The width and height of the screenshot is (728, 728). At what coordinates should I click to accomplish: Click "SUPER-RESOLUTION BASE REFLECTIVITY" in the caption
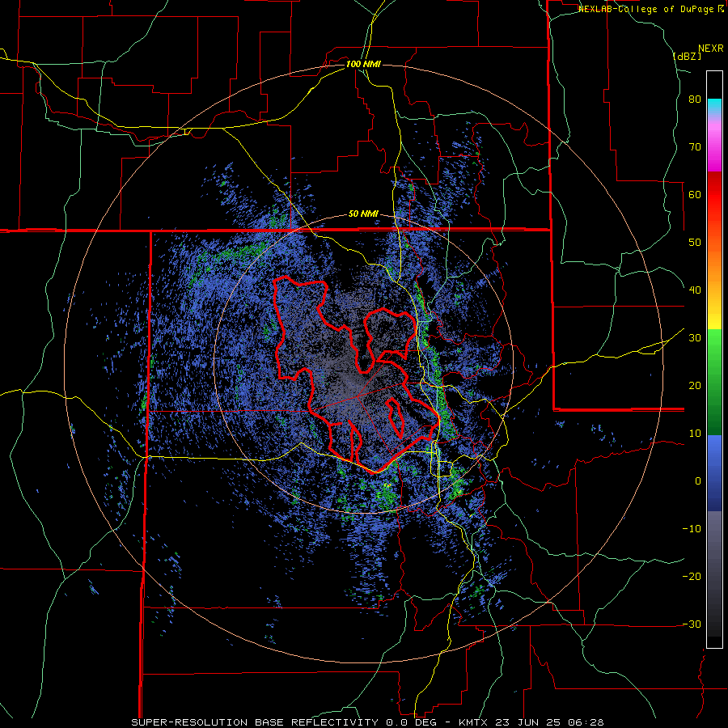click(256, 722)
